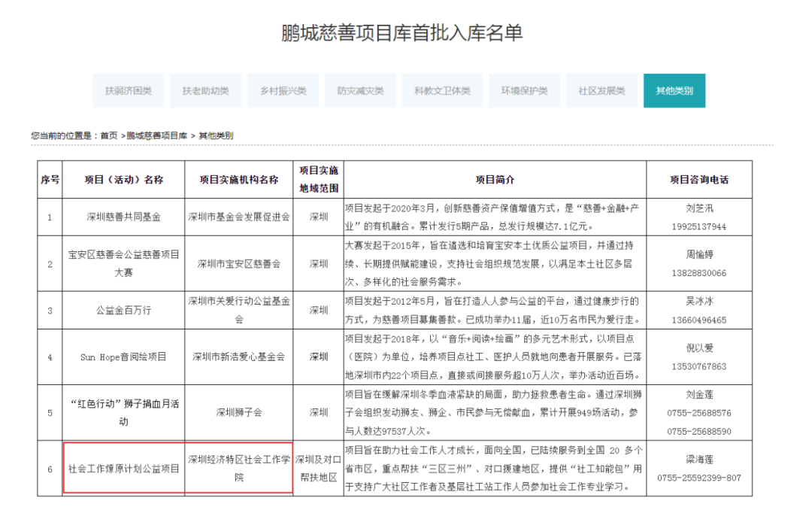The image size is (812, 519).
Task: Click phone number 0755-25592399-807
Action: pyautogui.click(x=699, y=478)
